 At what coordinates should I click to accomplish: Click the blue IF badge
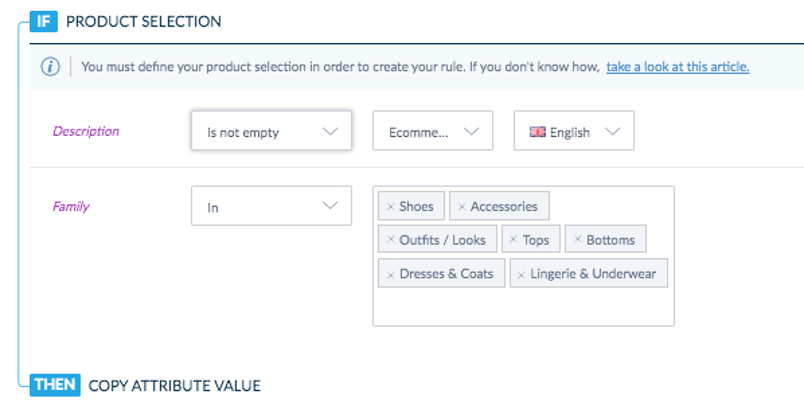pyautogui.click(x=44, y=22)
